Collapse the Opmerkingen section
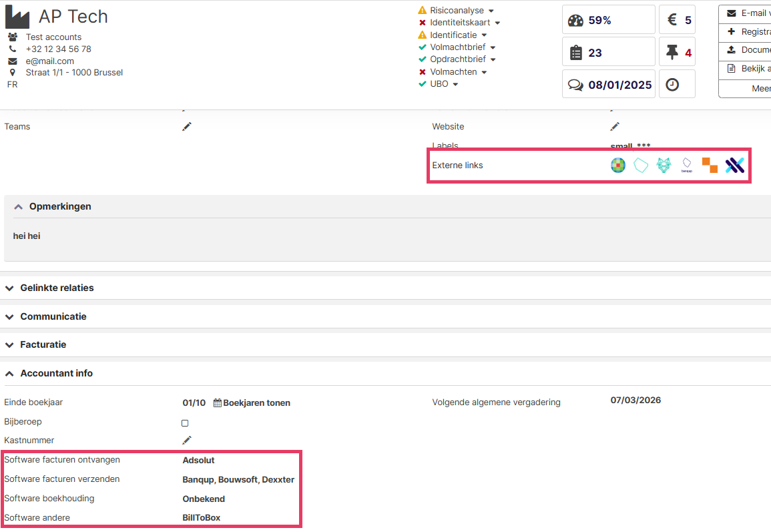Viewport: 771px width, 532px height. coord(18,207)
